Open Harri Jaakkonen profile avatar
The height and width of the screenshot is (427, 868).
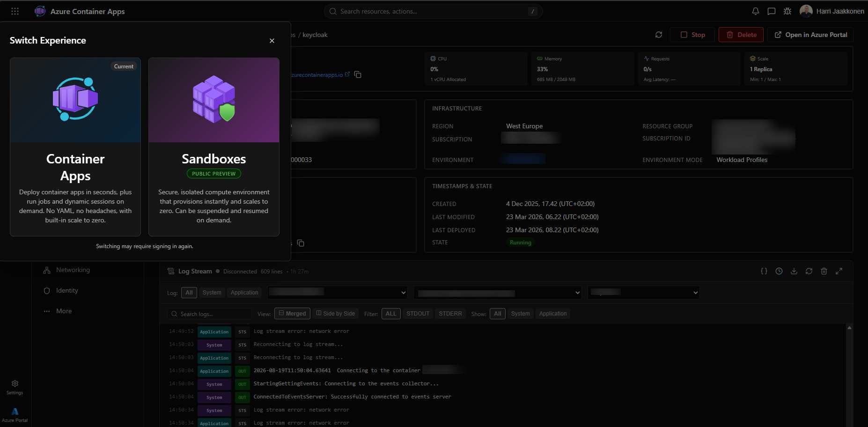click(x=806, y=11)
